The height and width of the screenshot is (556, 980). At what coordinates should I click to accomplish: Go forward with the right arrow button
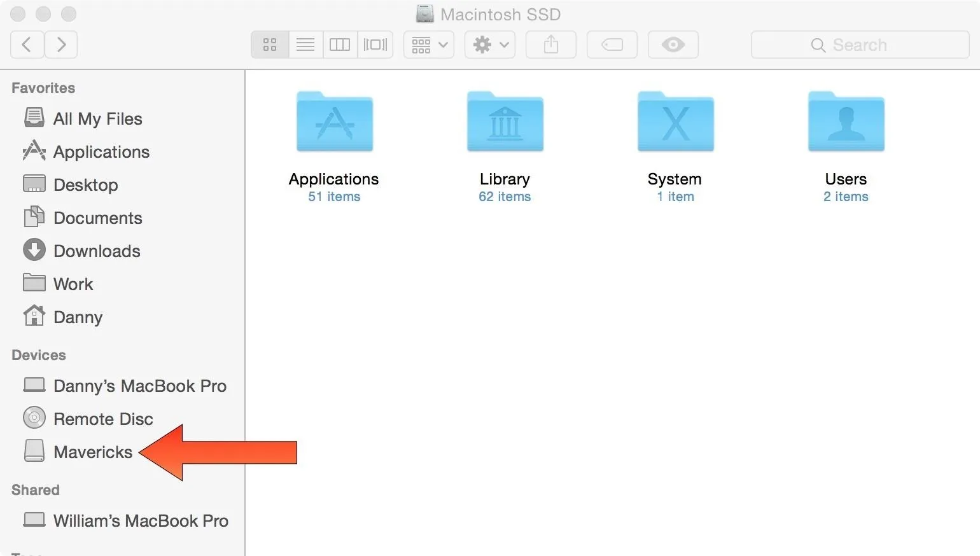pos(61,45)
